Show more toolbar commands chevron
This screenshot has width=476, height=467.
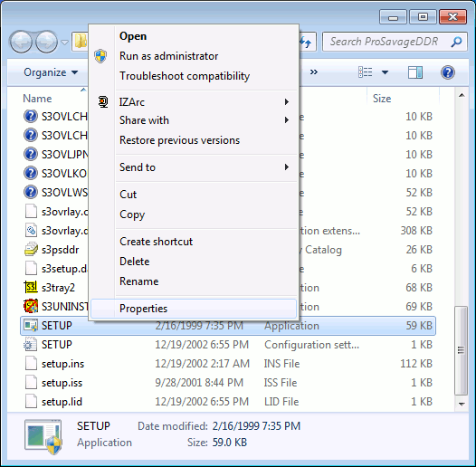pyautogui.click(x=314, y=72)
